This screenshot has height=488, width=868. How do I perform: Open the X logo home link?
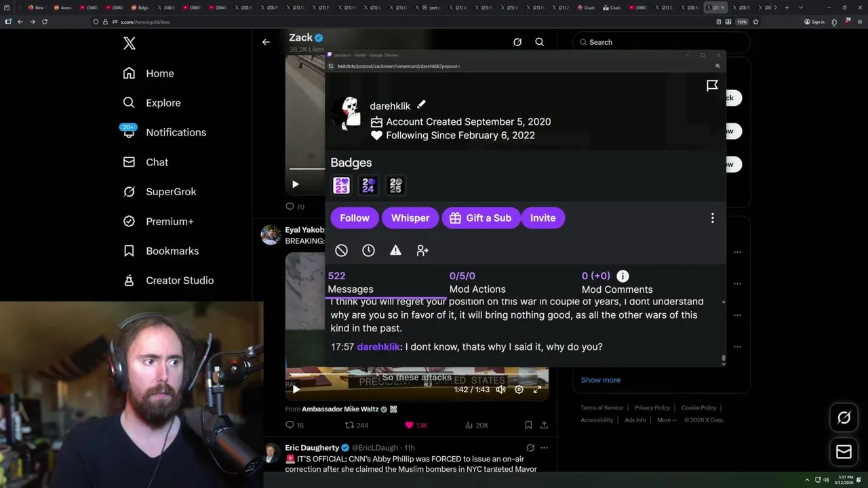(x=130, y=43)
